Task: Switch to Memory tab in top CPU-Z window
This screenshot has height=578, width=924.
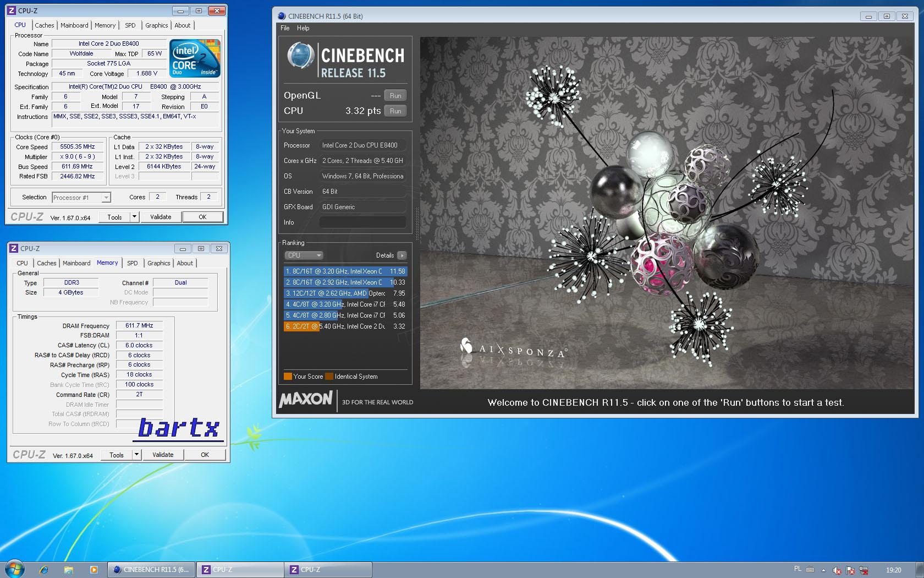Action: (x=105, y=25)
